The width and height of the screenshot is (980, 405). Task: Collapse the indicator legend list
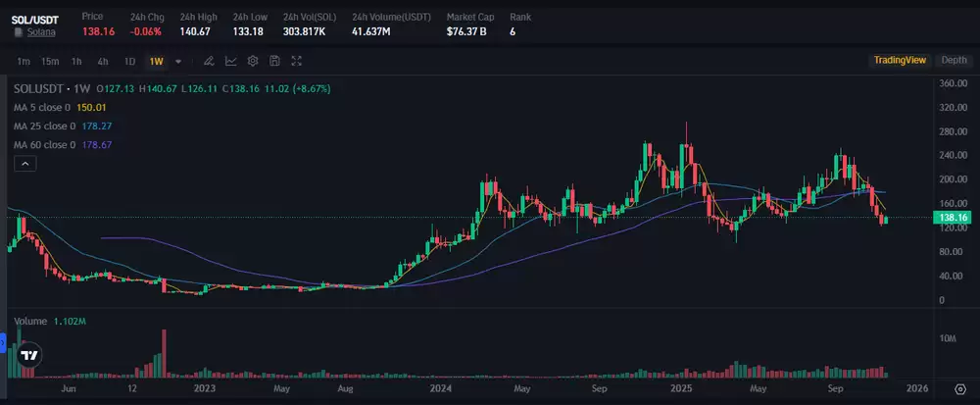click(24, 165)
